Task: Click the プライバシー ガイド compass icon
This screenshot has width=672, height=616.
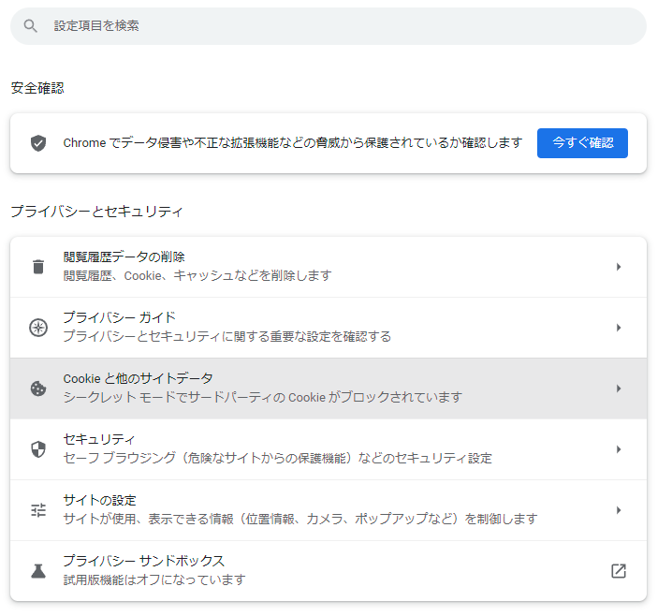Action: (38, 328)
